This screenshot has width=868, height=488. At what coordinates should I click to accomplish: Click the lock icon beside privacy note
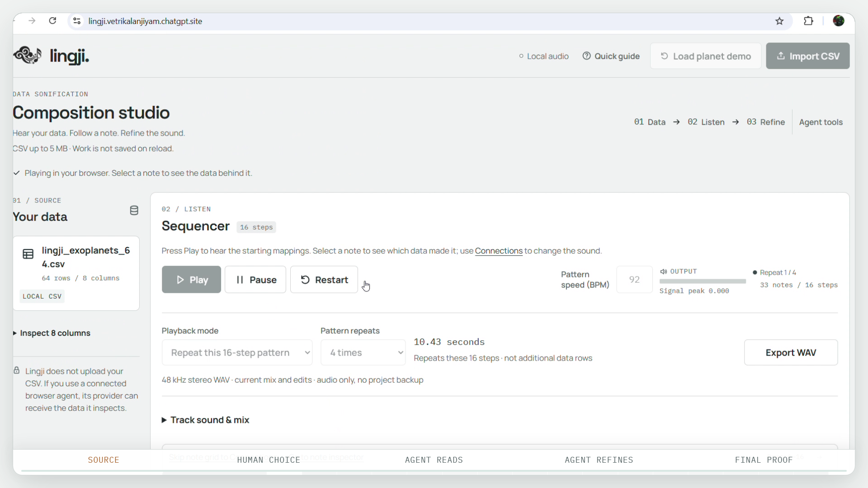(17, 371)
